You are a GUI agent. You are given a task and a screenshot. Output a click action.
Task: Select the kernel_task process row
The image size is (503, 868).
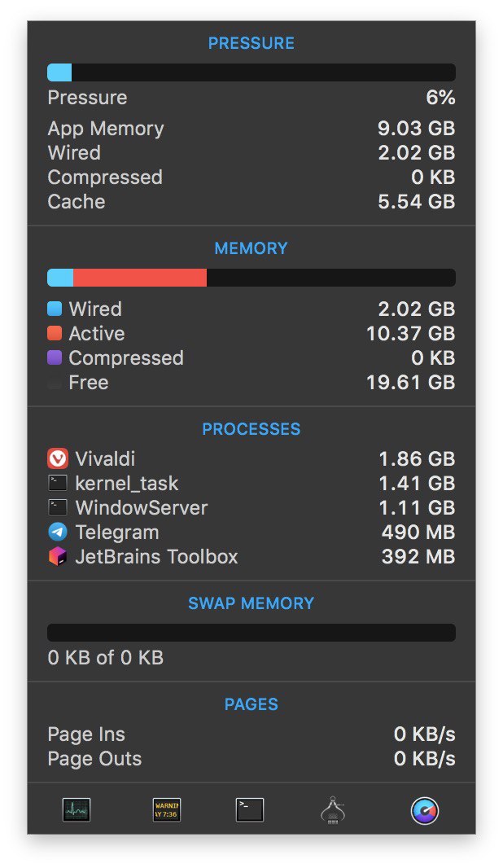(x=251, y=484)
